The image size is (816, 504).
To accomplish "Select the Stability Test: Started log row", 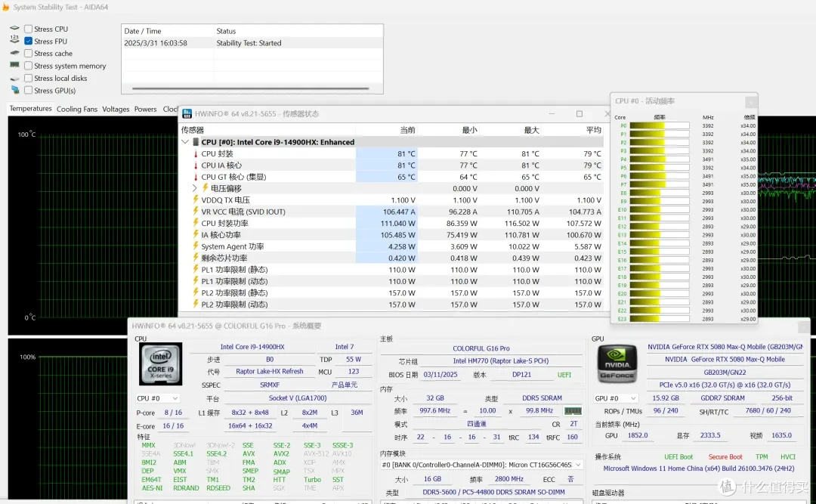I will (252, 43).
